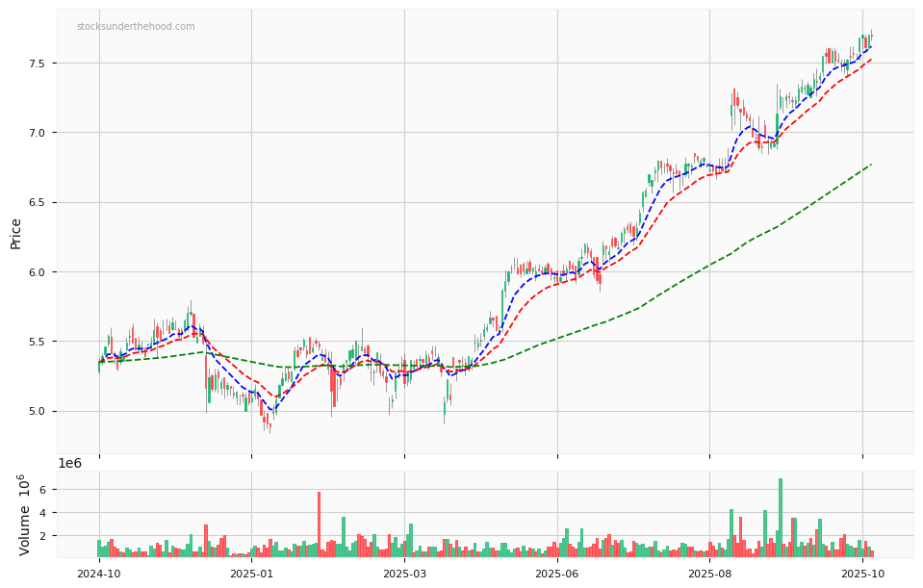This screenshot has width=923, height=588.
Task: Click the 2025-06 date label
Action: (x=557, y=574)
